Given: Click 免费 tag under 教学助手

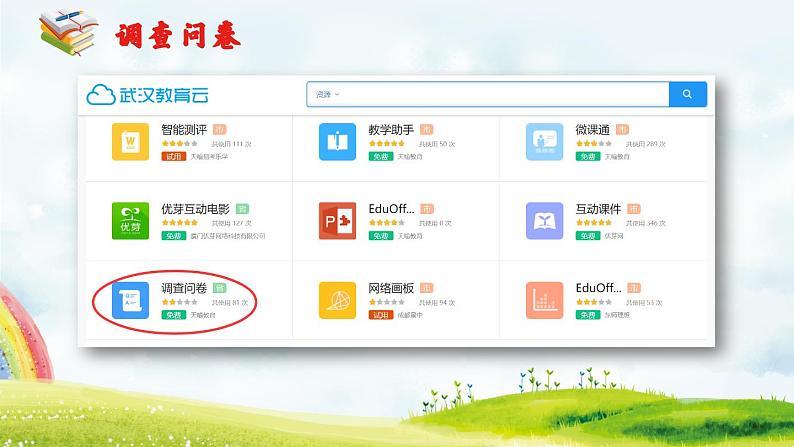Looking at the screenshot, I should (x=381, y=157).
